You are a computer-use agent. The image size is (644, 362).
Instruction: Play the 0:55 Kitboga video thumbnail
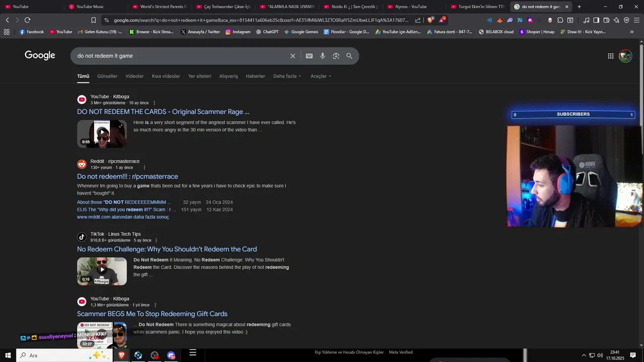pos(102,134)
